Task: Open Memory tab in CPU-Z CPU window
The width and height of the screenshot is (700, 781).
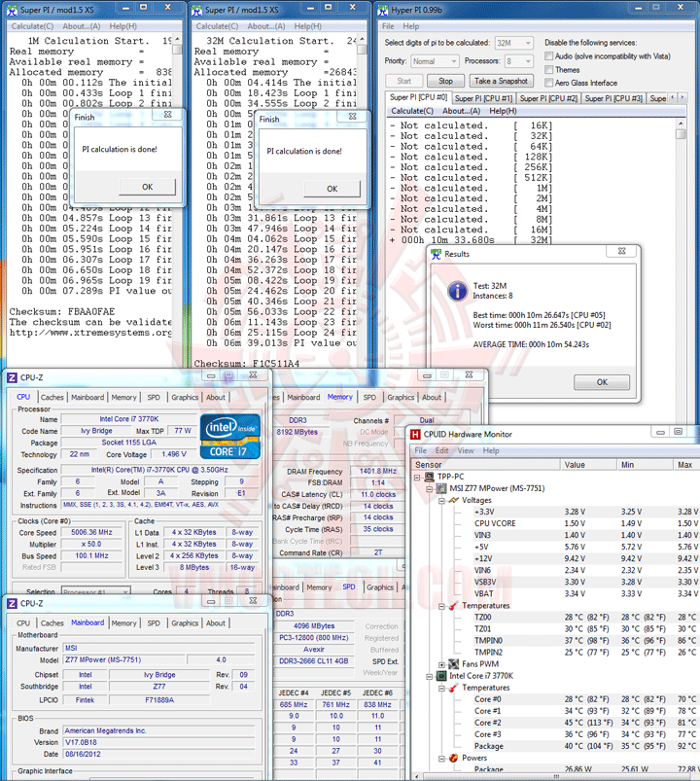Action: (x=123, y=397)
